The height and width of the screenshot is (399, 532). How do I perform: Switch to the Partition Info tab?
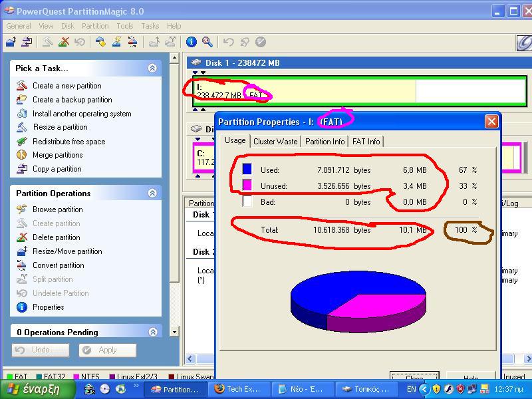coord(325,142)
